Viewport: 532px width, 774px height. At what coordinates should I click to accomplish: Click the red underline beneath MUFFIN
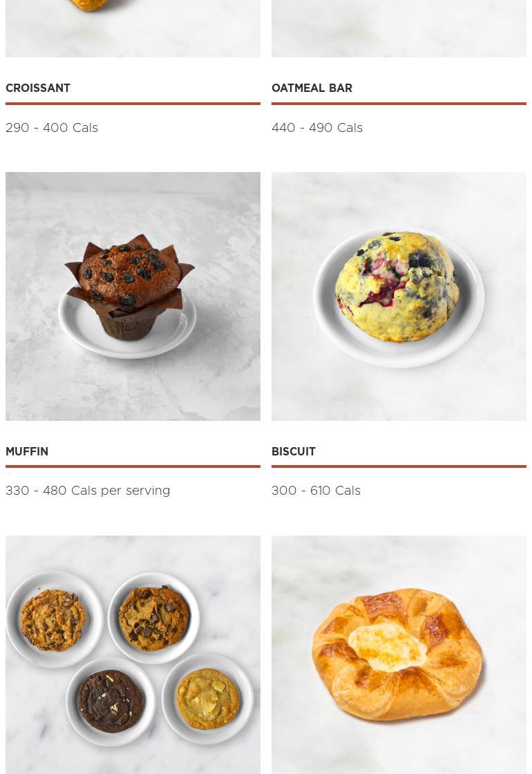[x=133, y=466]
